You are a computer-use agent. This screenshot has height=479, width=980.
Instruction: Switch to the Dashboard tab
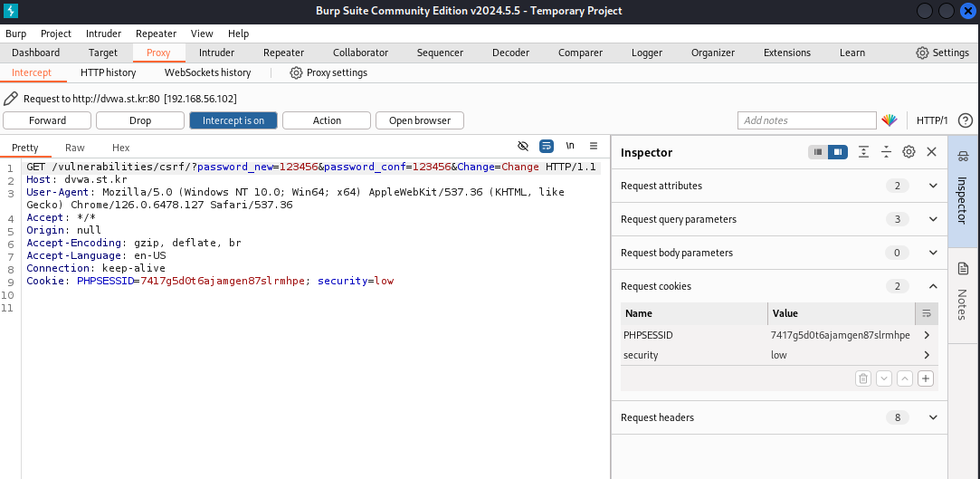(35, 53)
